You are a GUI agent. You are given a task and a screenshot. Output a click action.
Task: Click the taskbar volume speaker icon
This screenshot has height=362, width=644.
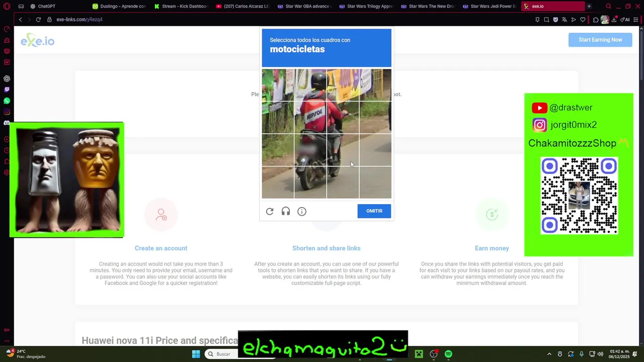pos(600,354)
